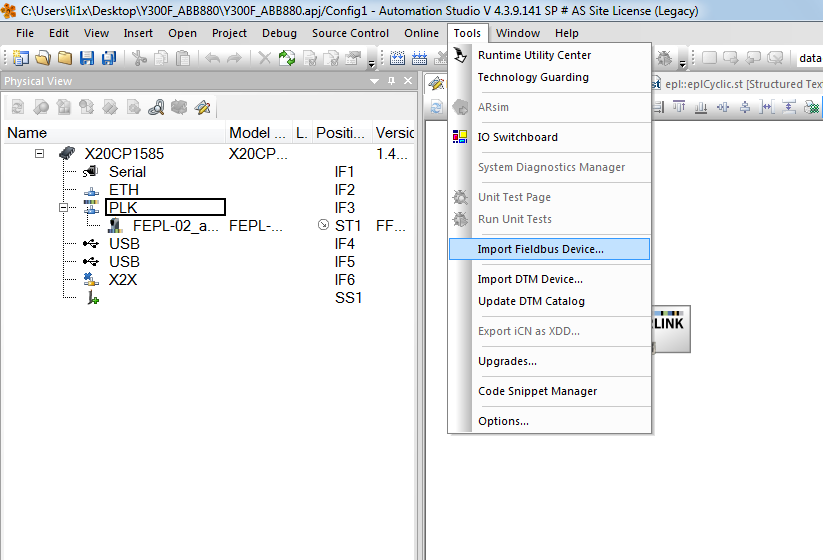This screenshot has width=823, height=560.
Task: Select Runtime Utility Center menu entry
Action: coord(549,55)
